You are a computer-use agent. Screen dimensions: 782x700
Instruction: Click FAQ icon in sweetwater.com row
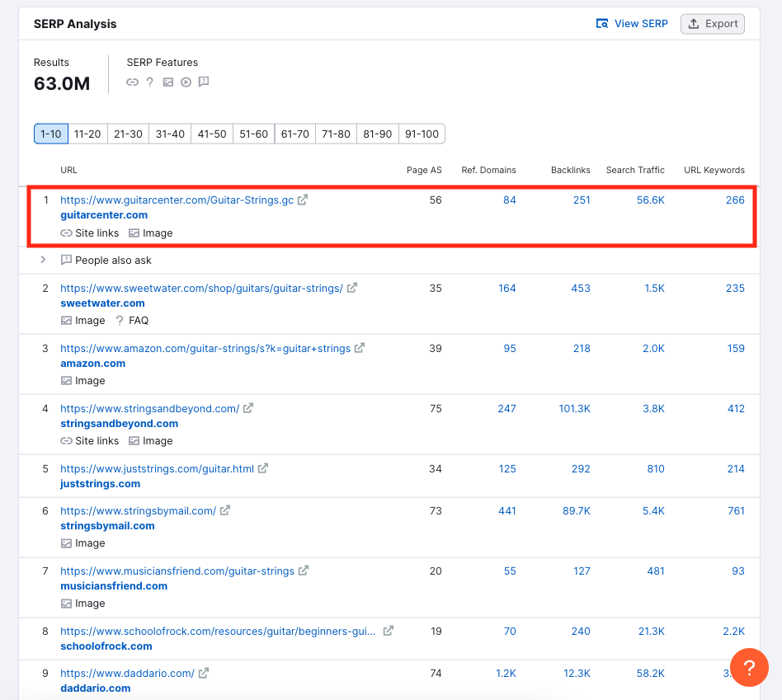(120, 321)
